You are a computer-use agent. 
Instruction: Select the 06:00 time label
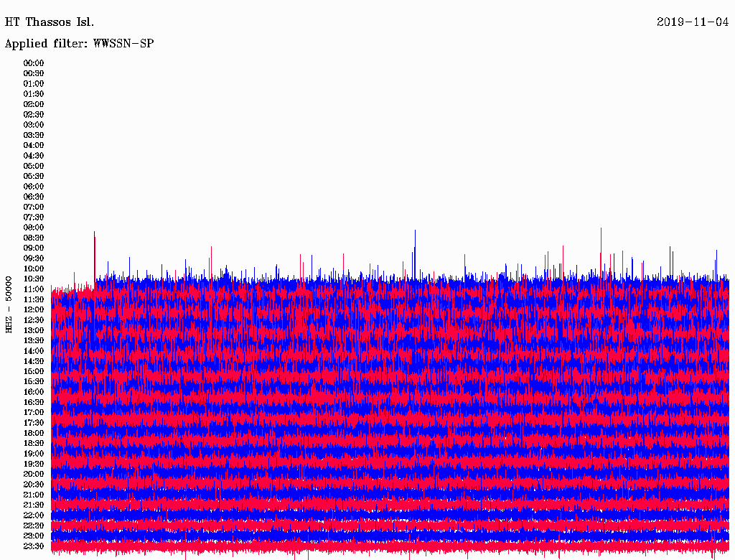(x=34, y=187)
